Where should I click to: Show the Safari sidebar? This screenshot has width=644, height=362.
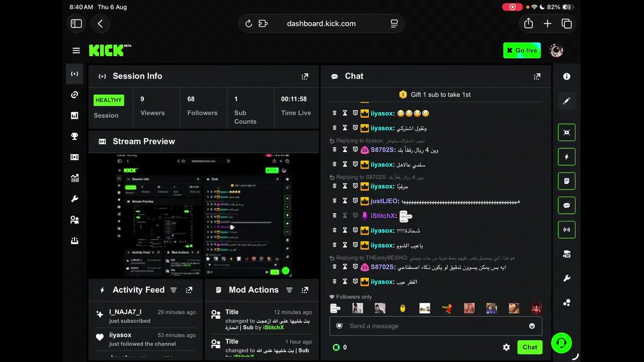point(76,24)
